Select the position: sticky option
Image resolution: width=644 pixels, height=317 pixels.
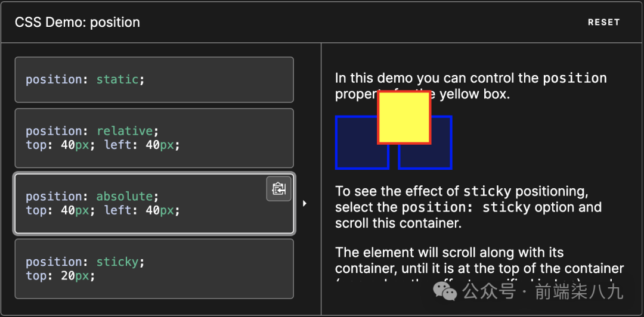coord(154,269)
